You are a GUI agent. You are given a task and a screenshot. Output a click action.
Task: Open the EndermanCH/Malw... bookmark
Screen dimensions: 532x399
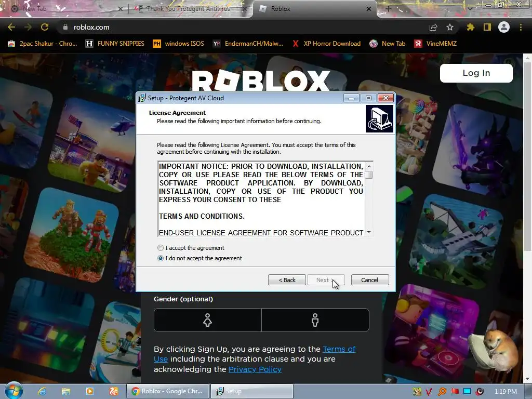[x=248, y=44]
